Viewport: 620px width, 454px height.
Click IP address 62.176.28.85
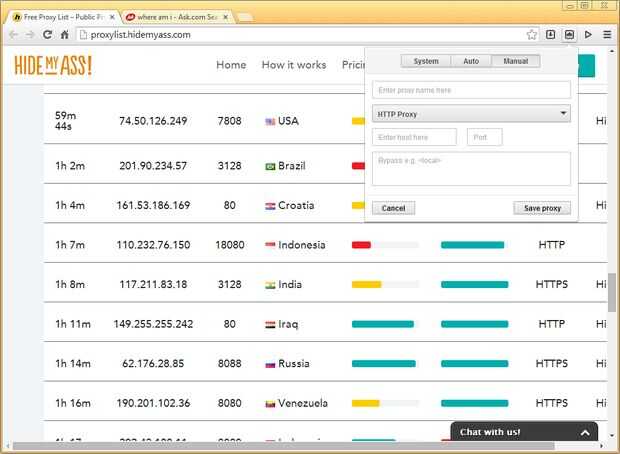pyautogui.click(x=153, y=364)
